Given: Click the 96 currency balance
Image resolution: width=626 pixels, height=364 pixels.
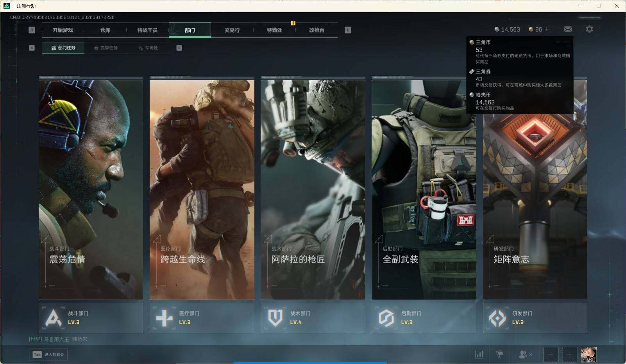Looking at the screenshot, I should 535,29.
